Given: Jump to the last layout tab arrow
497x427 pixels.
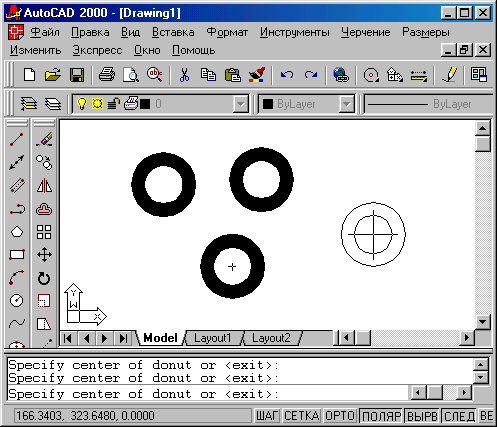Looking at the screenshot, I should pos(123,339).
